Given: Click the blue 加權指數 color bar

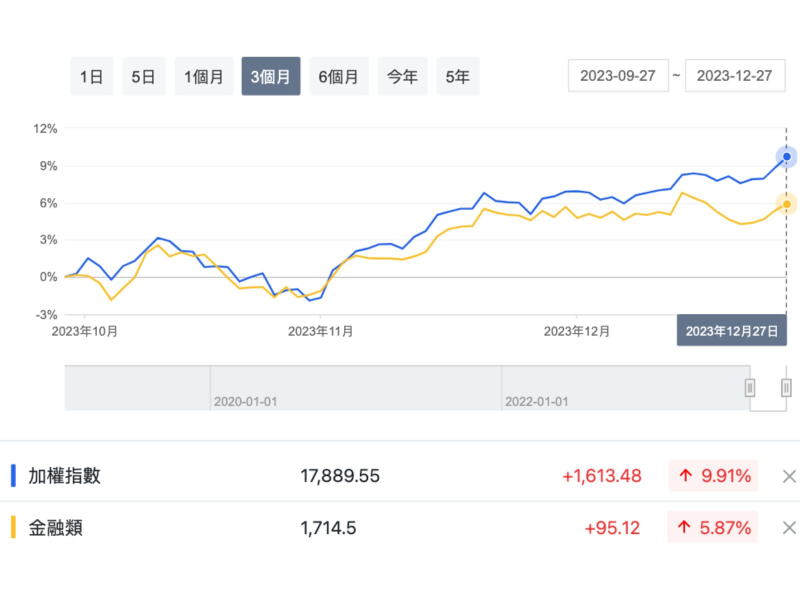Looking at the screenshot, I should pyautogui.click(x=13, y=476).
